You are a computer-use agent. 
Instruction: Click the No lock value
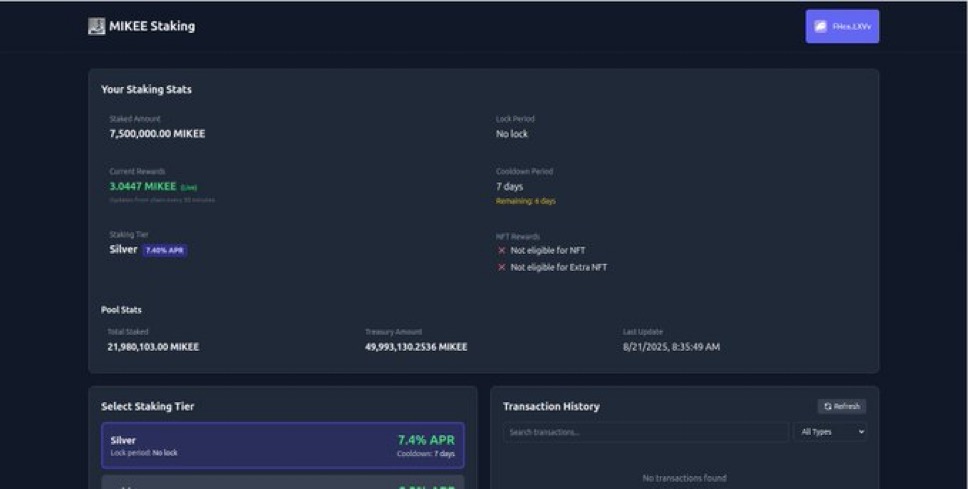tap(512, 134)
